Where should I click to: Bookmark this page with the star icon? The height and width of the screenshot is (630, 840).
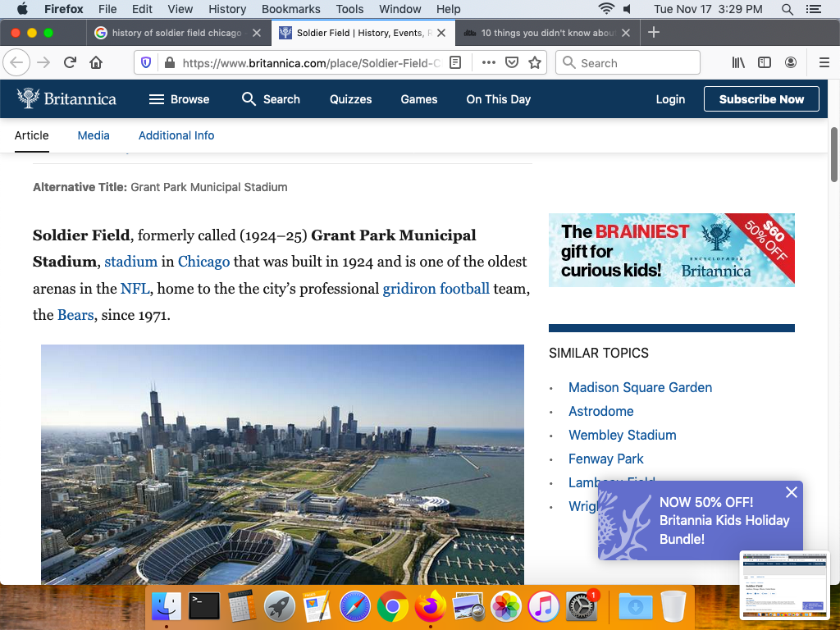point(535,63)
